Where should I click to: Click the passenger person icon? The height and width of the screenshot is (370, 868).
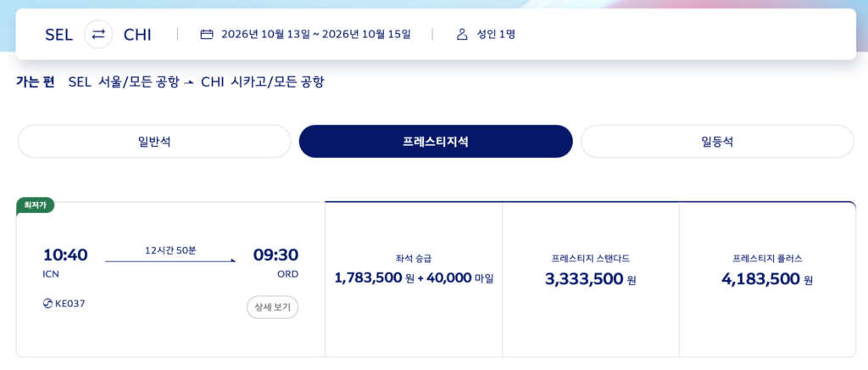point(462,35)
